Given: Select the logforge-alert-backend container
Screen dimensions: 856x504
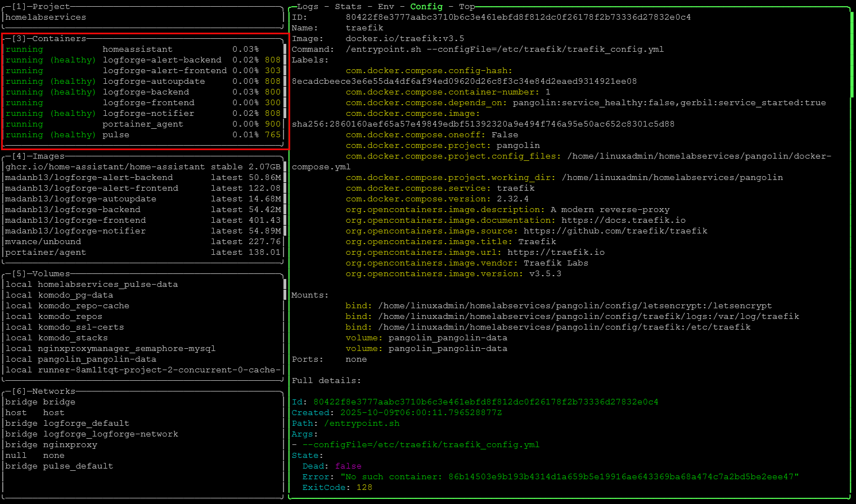Looking at the screenshot, I should coord(143,60).
